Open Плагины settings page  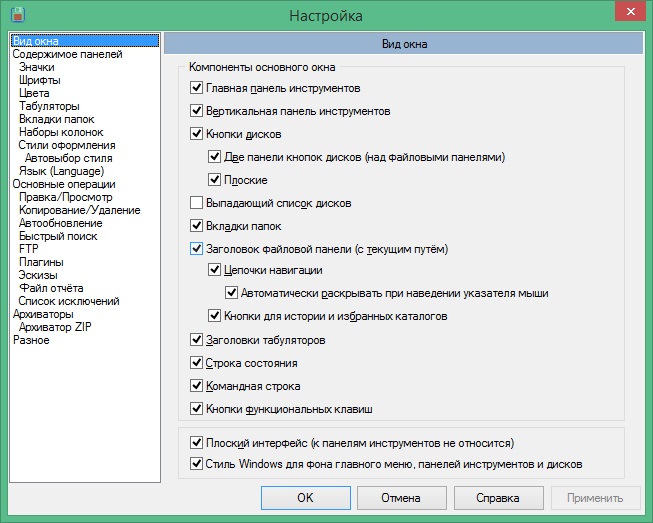pos(41,262)
